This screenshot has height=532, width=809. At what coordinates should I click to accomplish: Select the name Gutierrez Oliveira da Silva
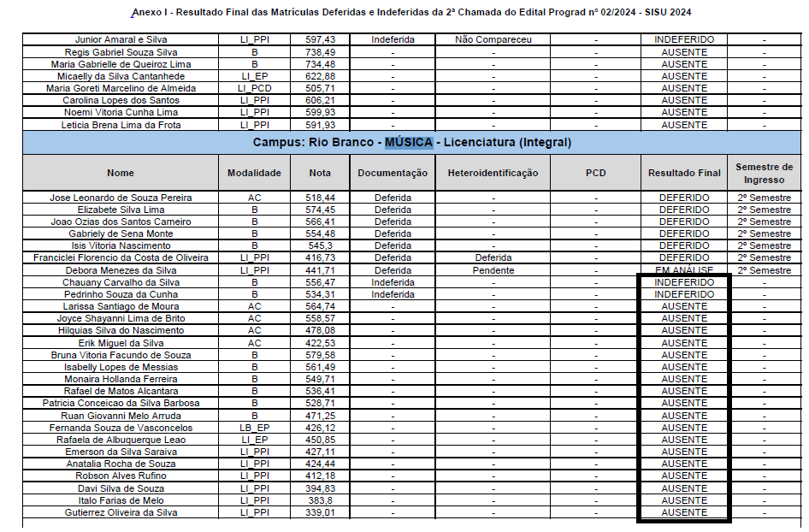[121, 512]
